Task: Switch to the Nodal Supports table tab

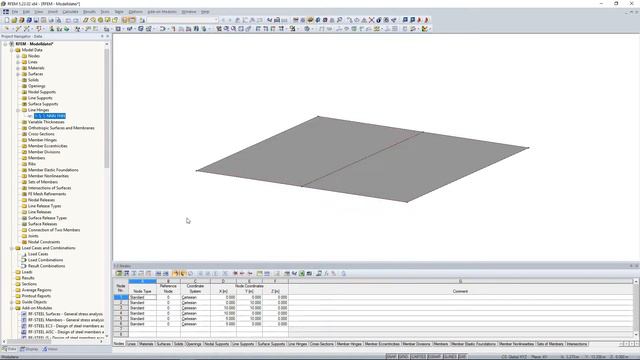Action: click(217, 344)
